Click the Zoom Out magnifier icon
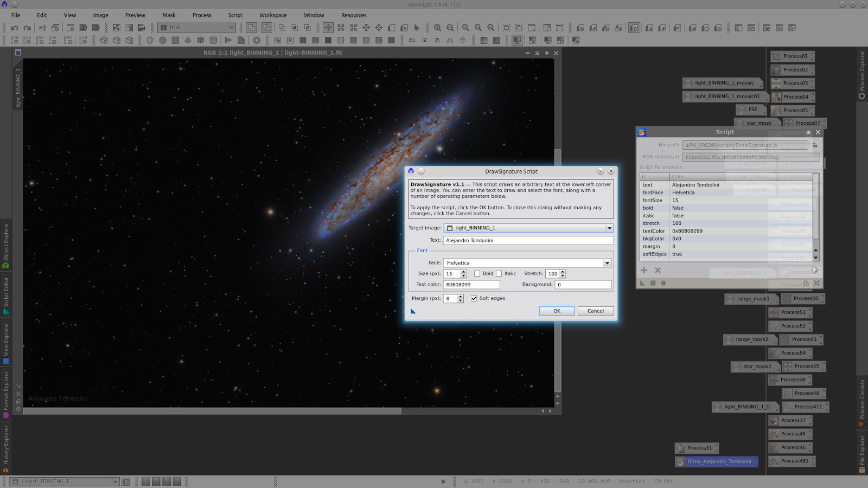 coord(450,28)
